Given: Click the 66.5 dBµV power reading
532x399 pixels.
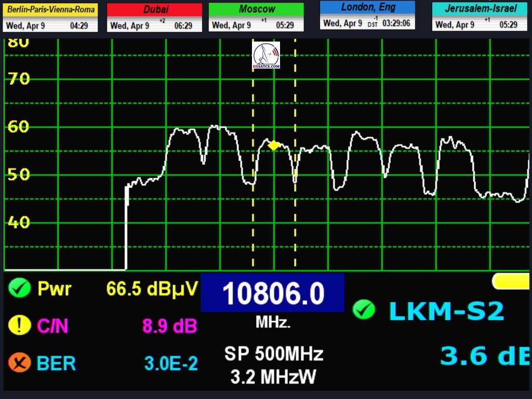Looking at the screenshot, I should click(x=152, y=288).
